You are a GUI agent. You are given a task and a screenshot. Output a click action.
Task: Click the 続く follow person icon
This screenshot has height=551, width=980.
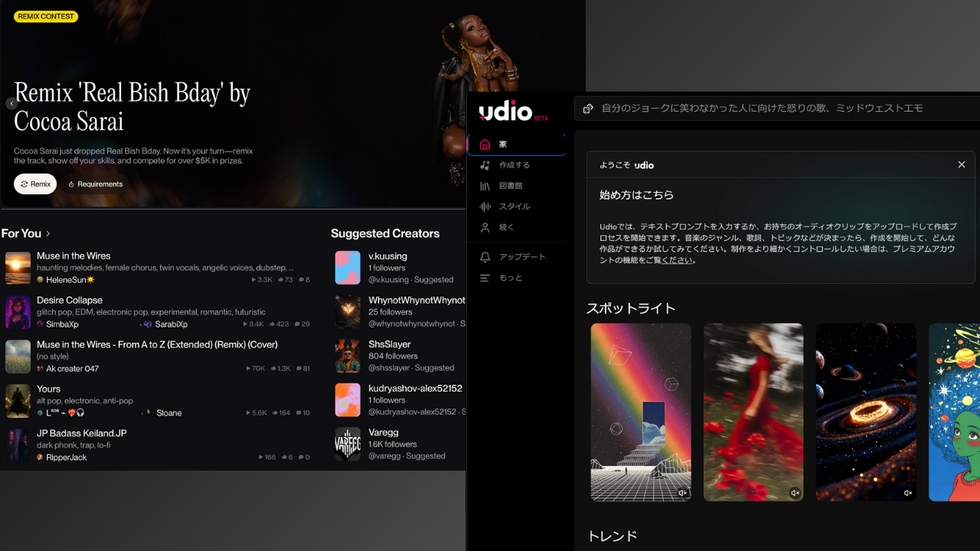(x=485, y=227)
